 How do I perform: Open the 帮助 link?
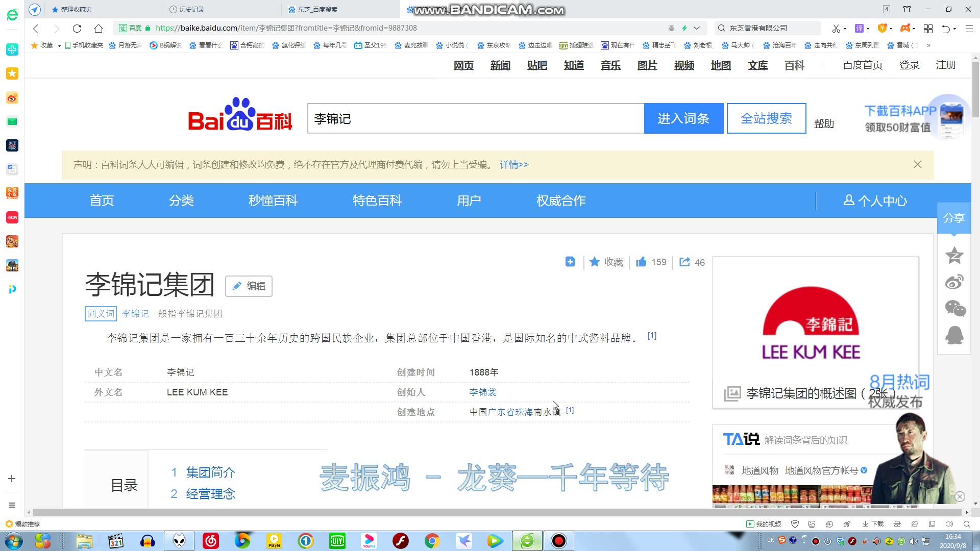[x=824, y=123]
